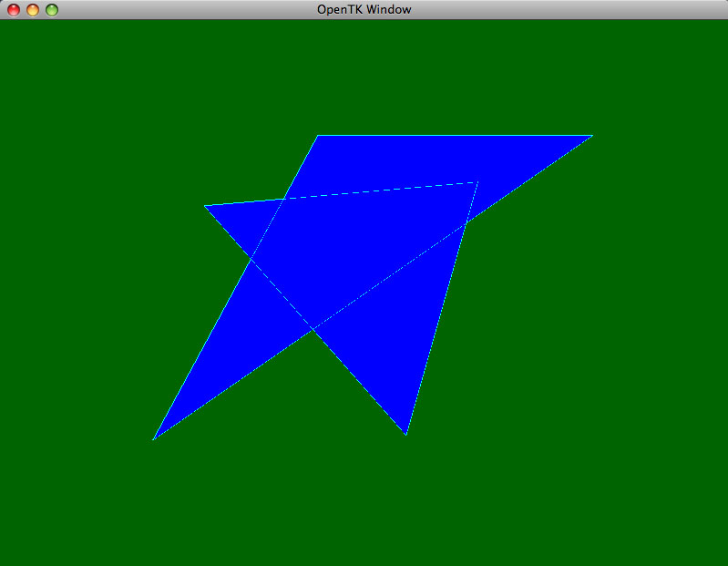The image size is (728, 566).
Task: Click the "OpenTK Window" title text
Action: pos(364,9)
